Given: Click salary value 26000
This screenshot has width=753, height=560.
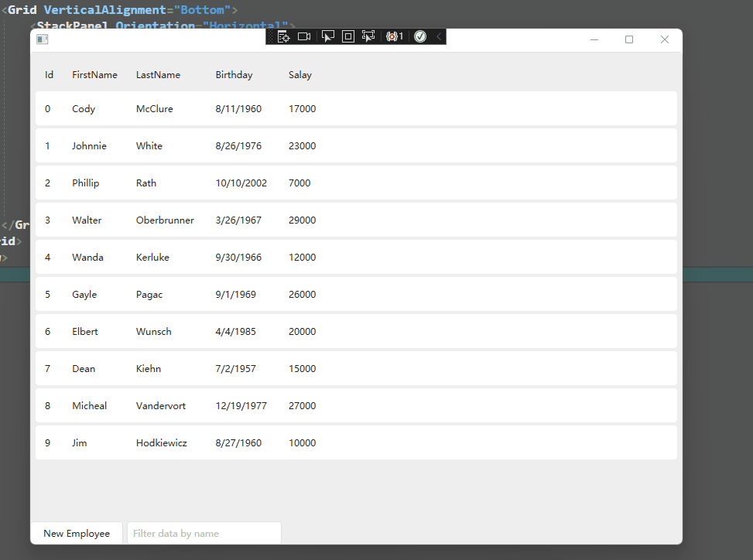Looking at the screenshot, I should click(x=303, y=295).
